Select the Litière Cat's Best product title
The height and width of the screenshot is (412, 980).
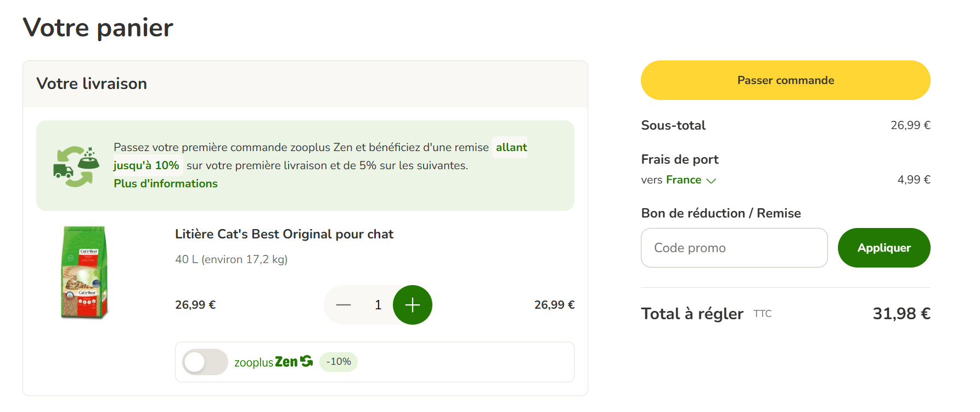[283, 234]
